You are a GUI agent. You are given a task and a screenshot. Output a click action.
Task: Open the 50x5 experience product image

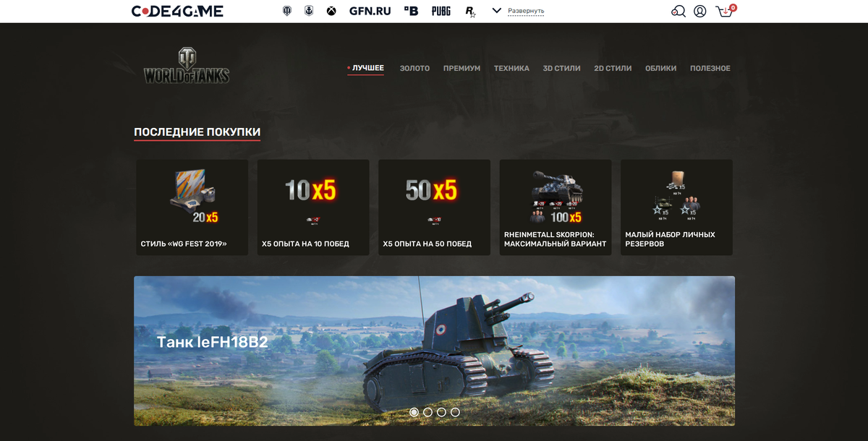[x=432, y=195]
